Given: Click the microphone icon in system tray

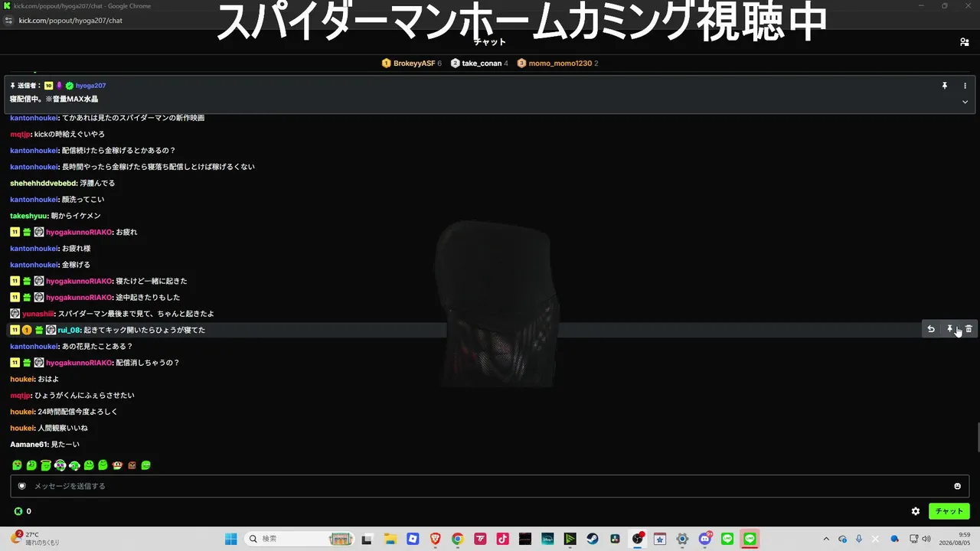Looking at the screenshot, I should [x=859, y=539].
